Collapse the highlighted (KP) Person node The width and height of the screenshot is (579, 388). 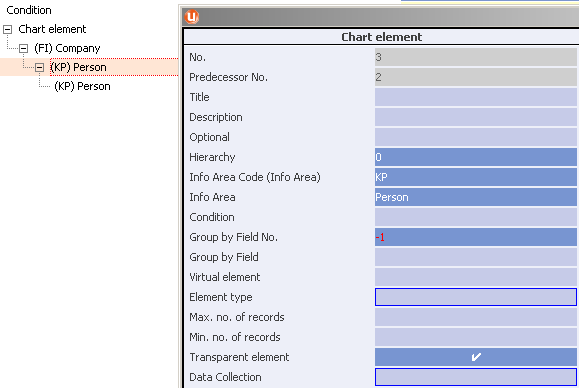[40, 67]
